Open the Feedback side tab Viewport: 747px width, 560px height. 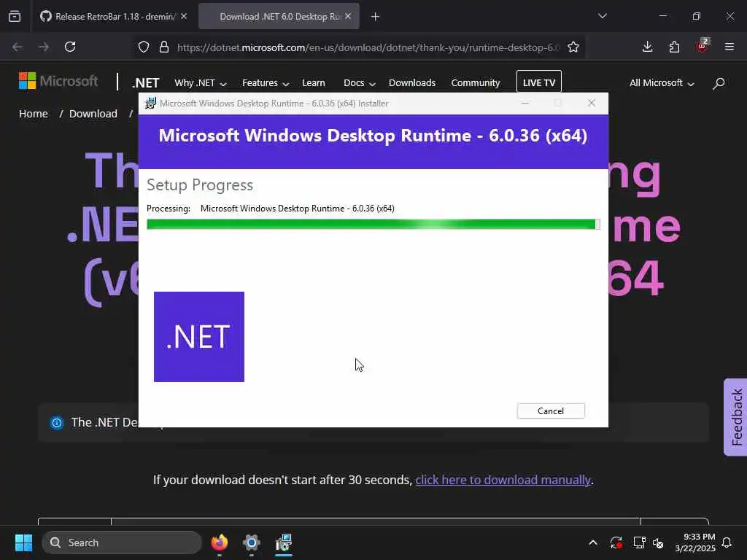(x=735, y=417)
